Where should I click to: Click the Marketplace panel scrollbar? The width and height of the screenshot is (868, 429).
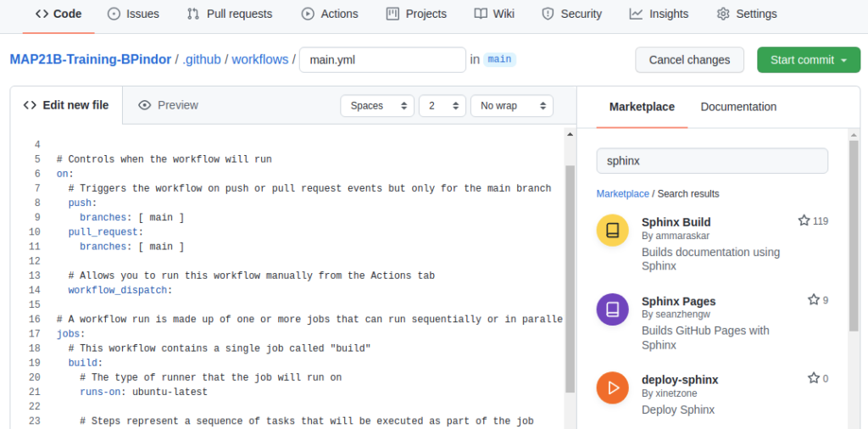(854, 236)
